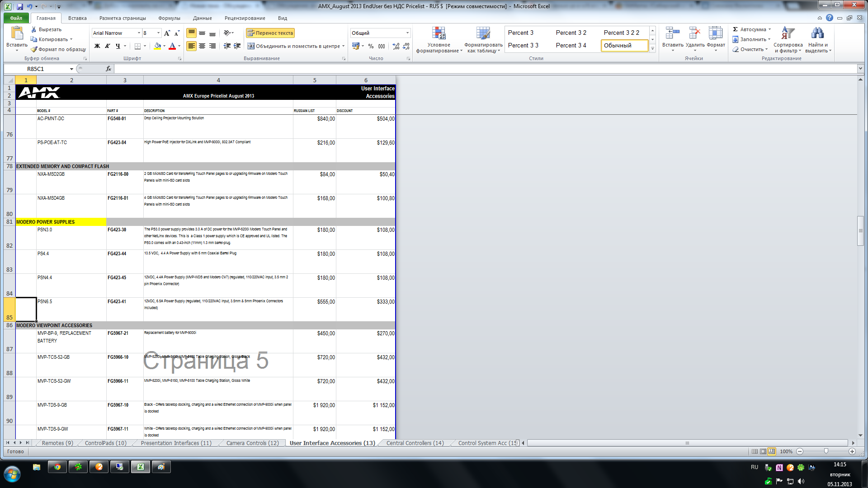868x488 pixels.
Task: Toggle underline formatting (Ч)
Action: 118,46
